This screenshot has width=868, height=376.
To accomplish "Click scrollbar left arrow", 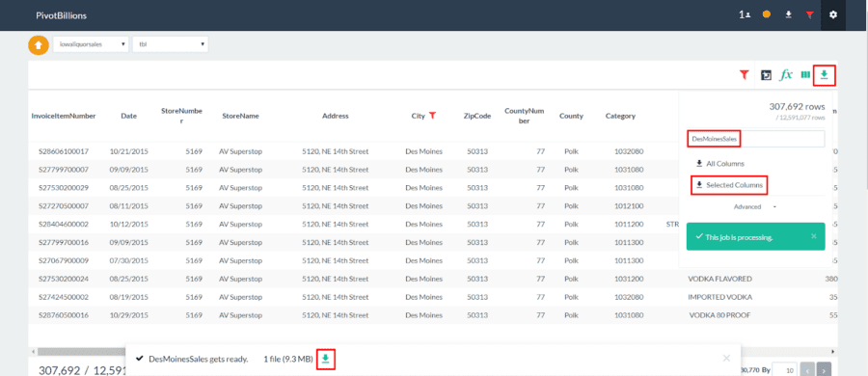I will pyautogui.click(x=32, y=351).
